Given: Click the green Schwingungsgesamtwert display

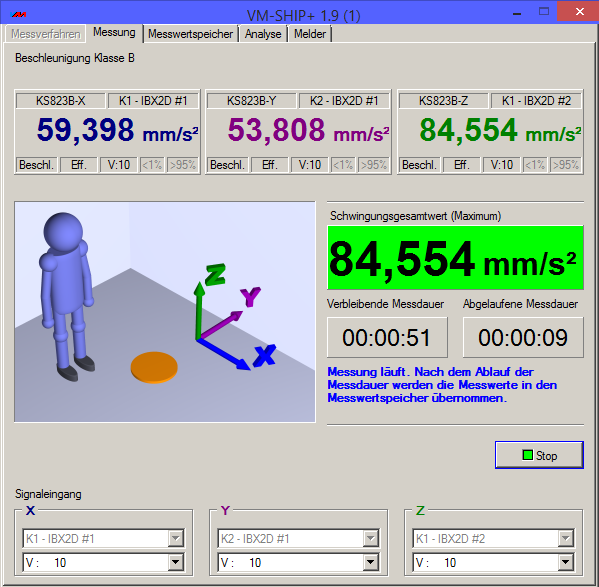Looking at the screenshot, I should (x=455, y=258).
